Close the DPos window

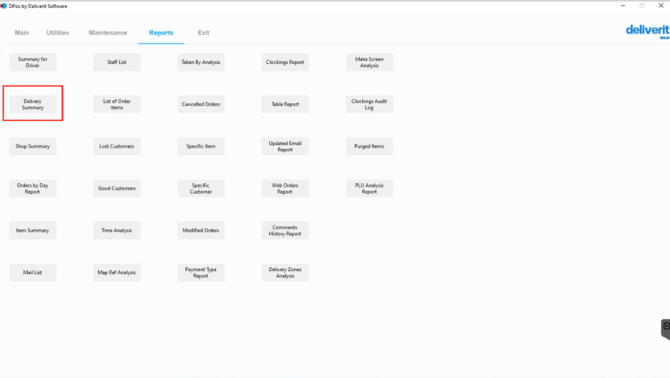tap(661, 6)
